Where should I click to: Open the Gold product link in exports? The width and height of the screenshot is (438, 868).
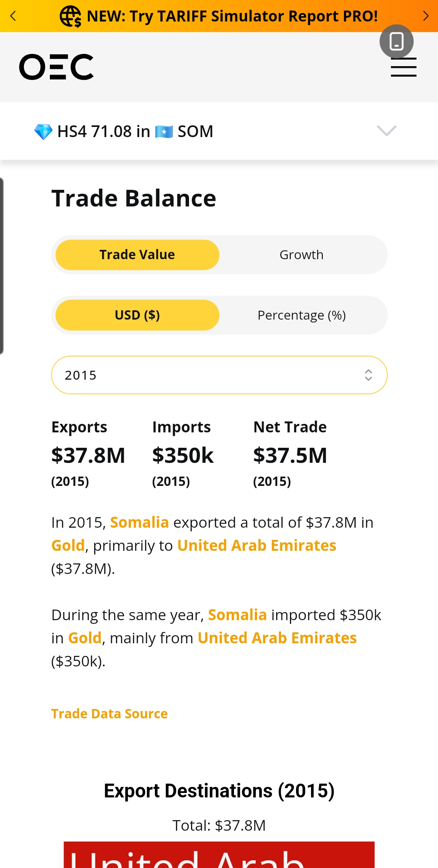[x=68, y=546]
